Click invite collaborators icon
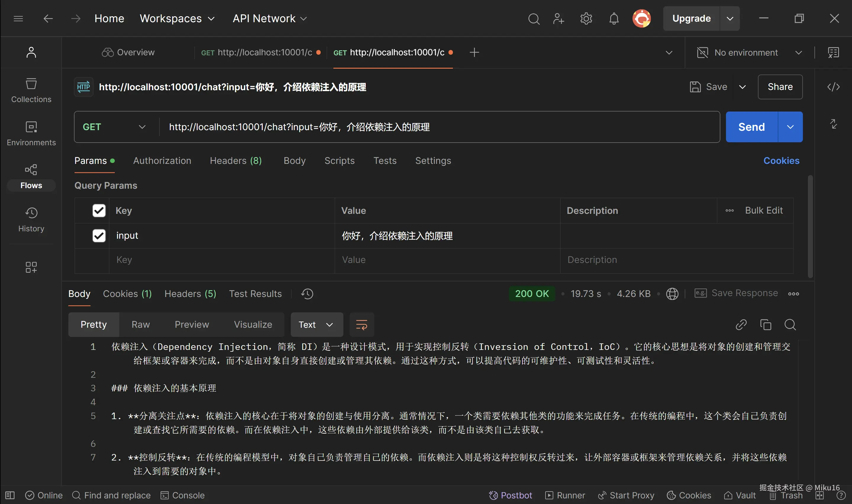Screen dimensions: 852x504 click(x=558, y=18)
